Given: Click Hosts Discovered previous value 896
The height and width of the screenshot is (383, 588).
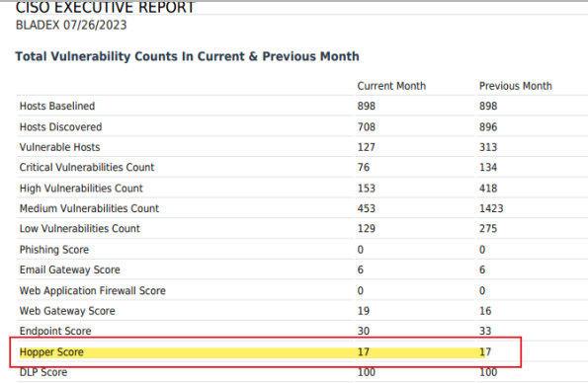Looking at the screenshot, I should coord(488,127).
